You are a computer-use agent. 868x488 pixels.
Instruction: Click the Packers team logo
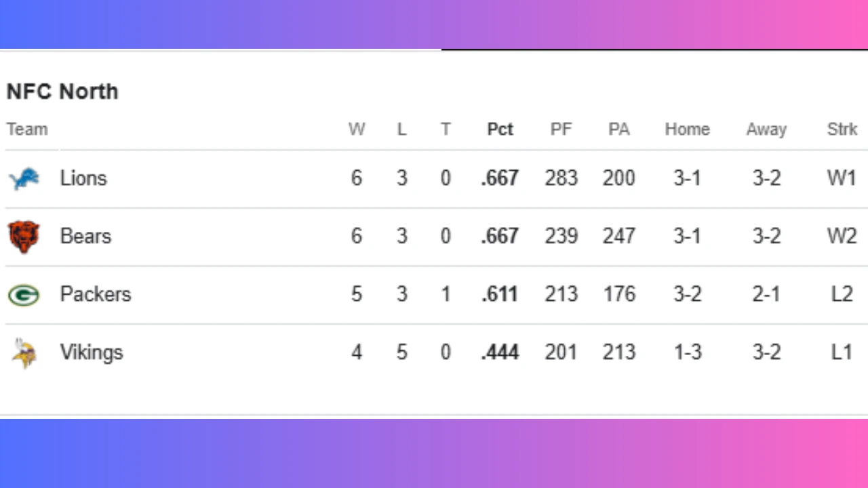click(24, 294)
